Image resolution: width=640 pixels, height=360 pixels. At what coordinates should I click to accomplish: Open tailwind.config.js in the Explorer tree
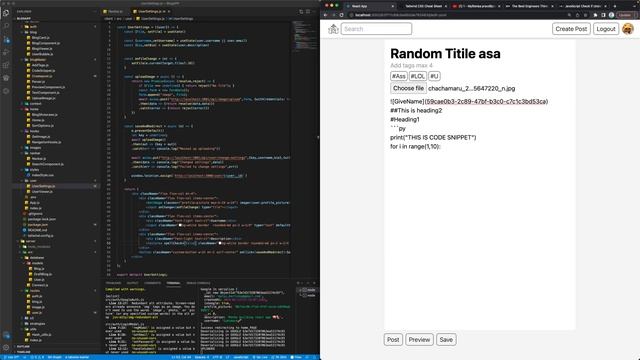[40, 236]
